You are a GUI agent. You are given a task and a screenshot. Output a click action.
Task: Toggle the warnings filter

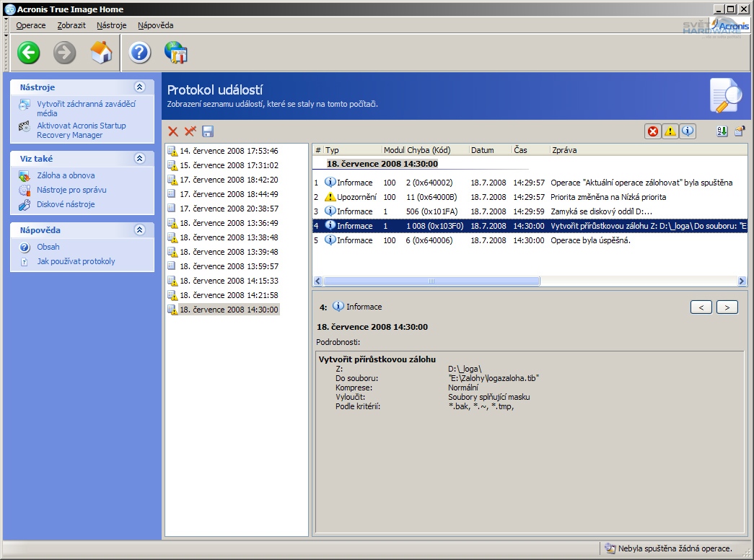pos(672,131)
